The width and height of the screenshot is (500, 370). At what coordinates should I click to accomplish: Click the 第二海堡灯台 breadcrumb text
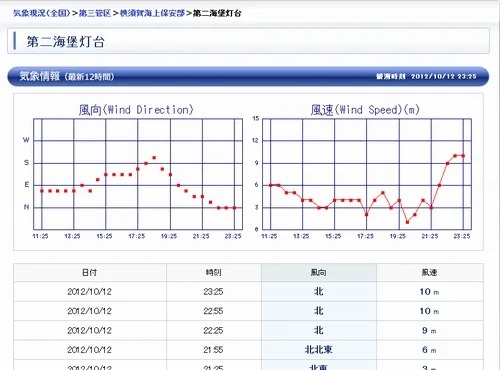click(x=217, y=13)
